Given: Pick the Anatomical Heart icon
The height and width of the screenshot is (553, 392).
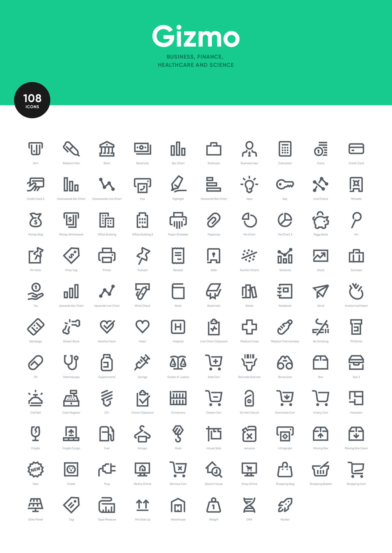Looking at the screenshot, I should coord(356,292).
